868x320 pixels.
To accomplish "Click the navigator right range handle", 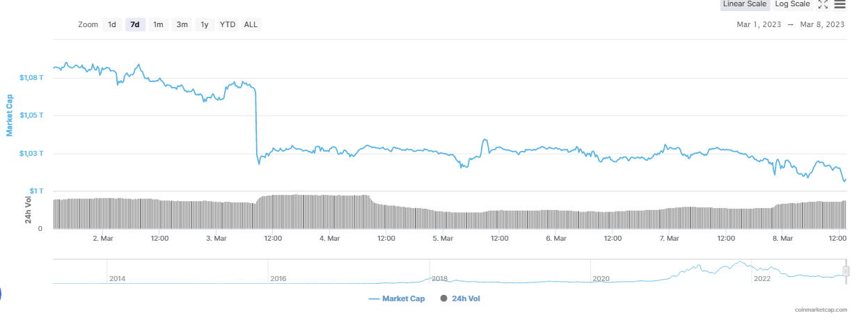I will [846, 271].
